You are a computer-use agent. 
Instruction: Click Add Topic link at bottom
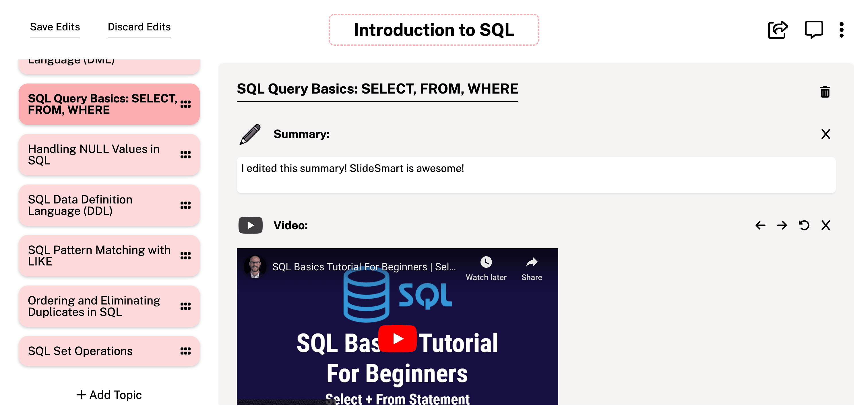point(109,395)
